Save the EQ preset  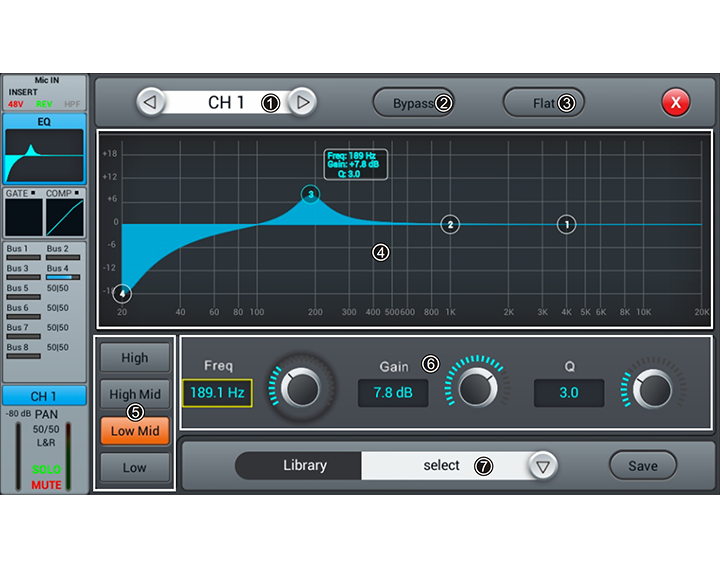[642, 466]
